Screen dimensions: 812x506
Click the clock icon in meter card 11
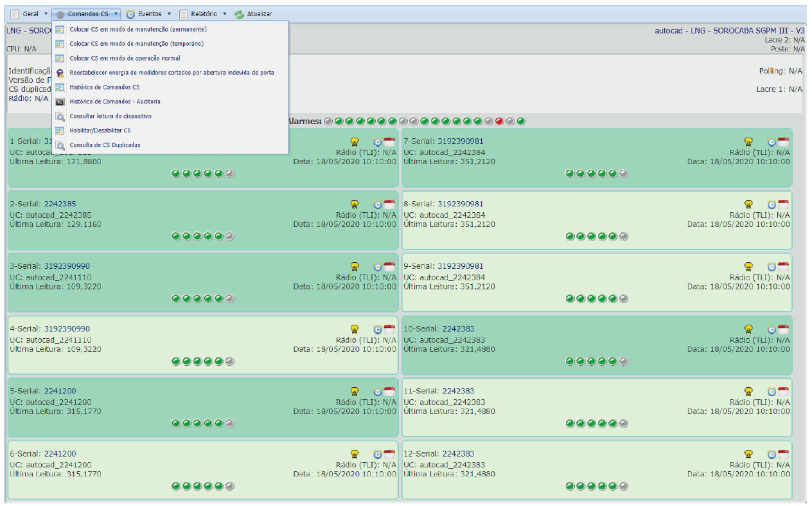click(772, 391)
